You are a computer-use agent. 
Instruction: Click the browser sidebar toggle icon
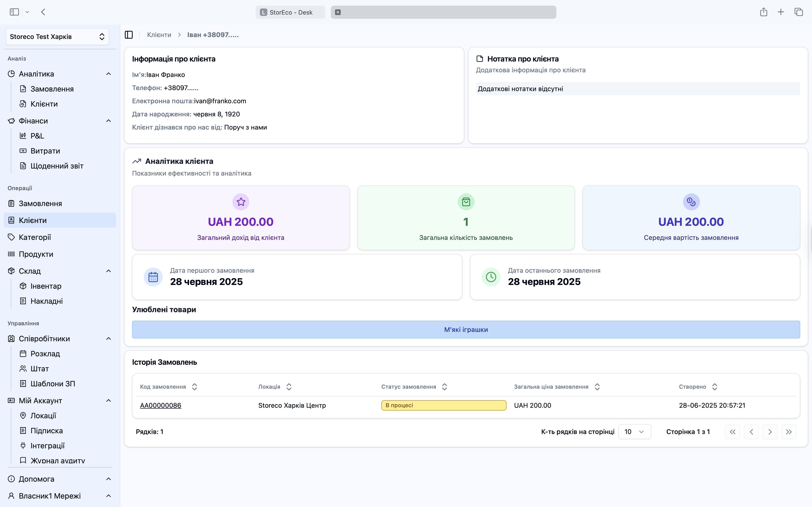coord(14,12)
